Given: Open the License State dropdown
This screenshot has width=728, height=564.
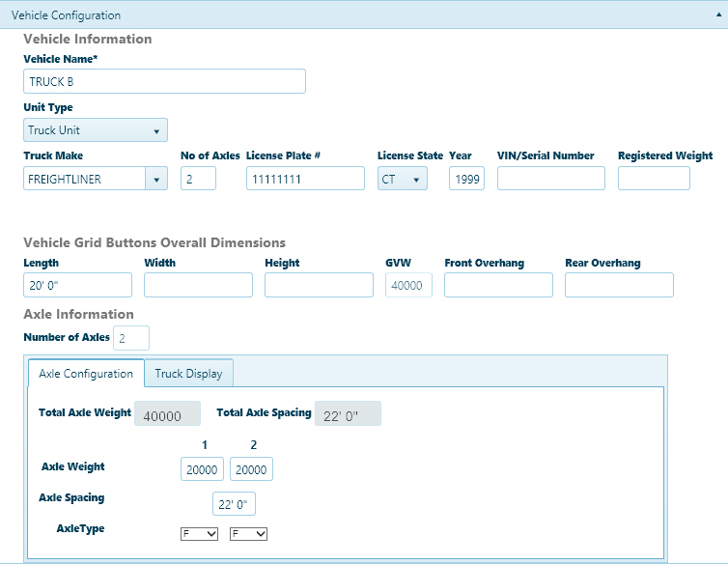Looking at the screenshot, I should click(403, 179).
